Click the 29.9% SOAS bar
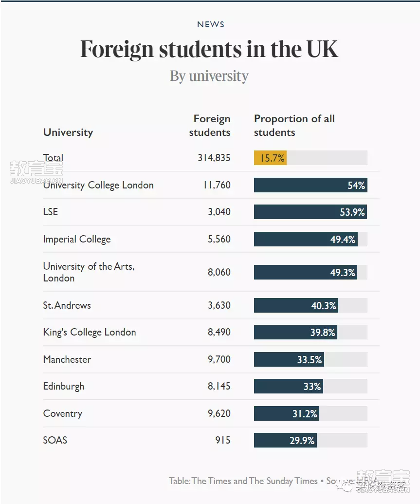Image resolution: width=420 pixels, height=504 pixels. [x=285, y=440]
